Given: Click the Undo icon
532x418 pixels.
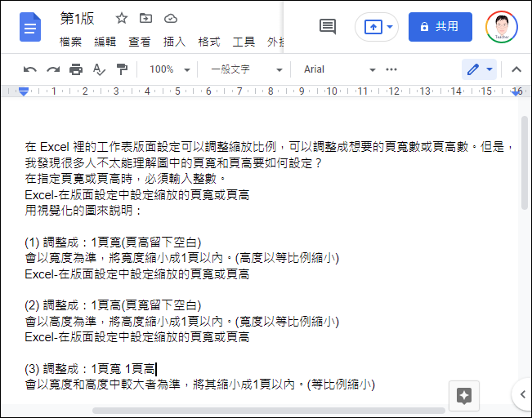Looking at the screenshot, I should coord(30,69).
